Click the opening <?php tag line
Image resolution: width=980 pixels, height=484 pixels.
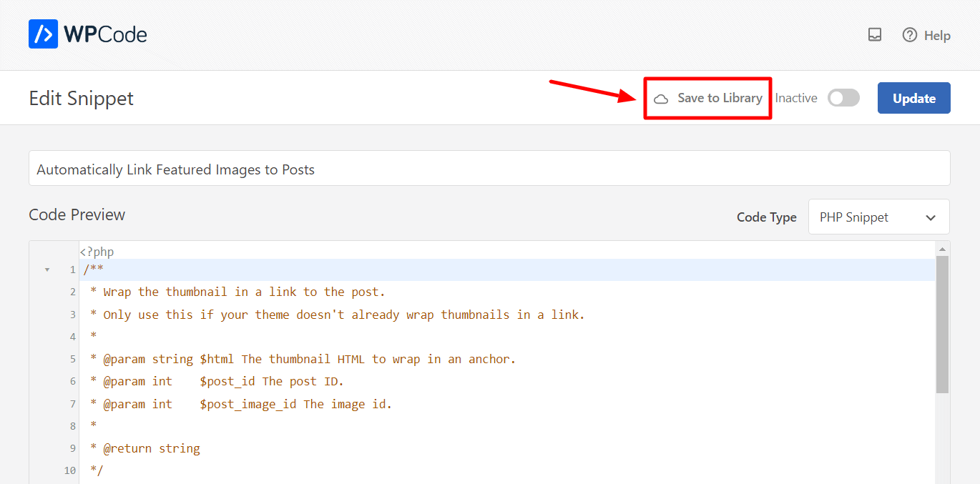(x=97, y=252)
